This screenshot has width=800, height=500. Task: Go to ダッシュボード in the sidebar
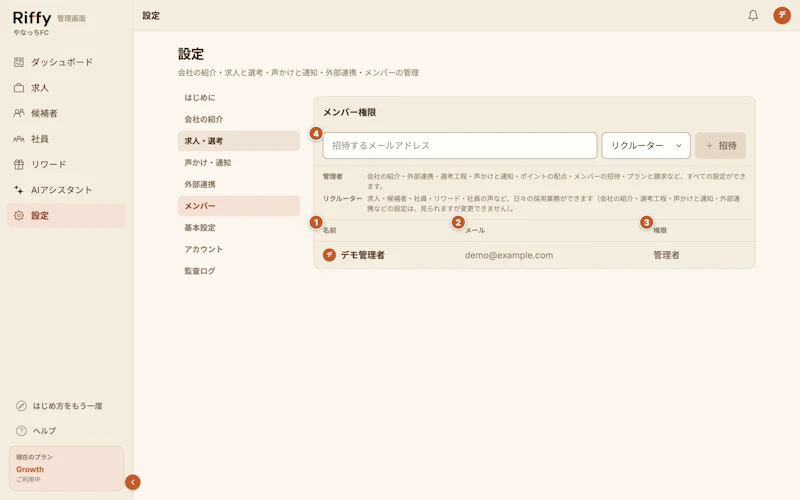pyautogui.click(x=66, y=62)
